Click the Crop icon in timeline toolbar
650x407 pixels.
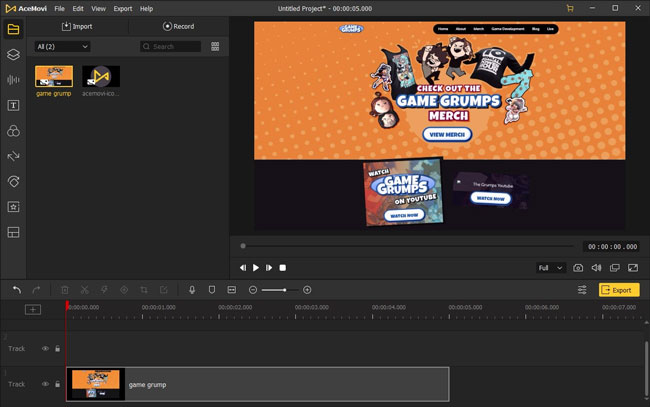coord(144,290)
